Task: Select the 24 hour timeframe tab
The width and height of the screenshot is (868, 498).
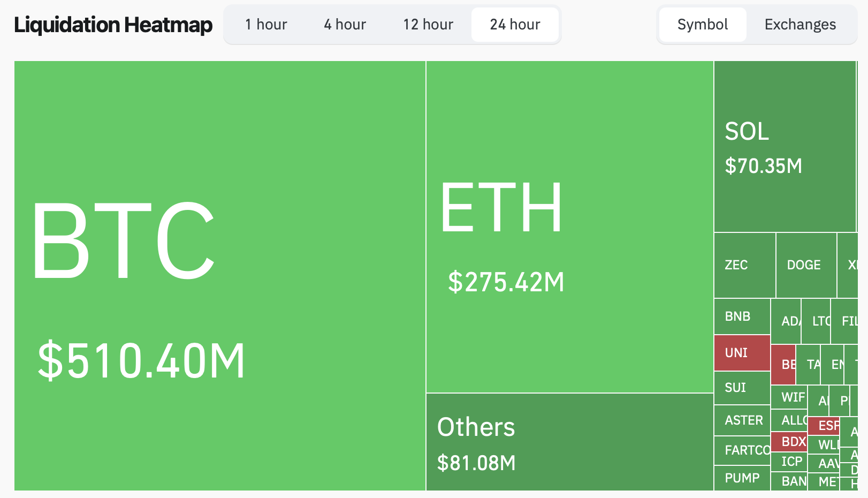Action: point(515,25)
